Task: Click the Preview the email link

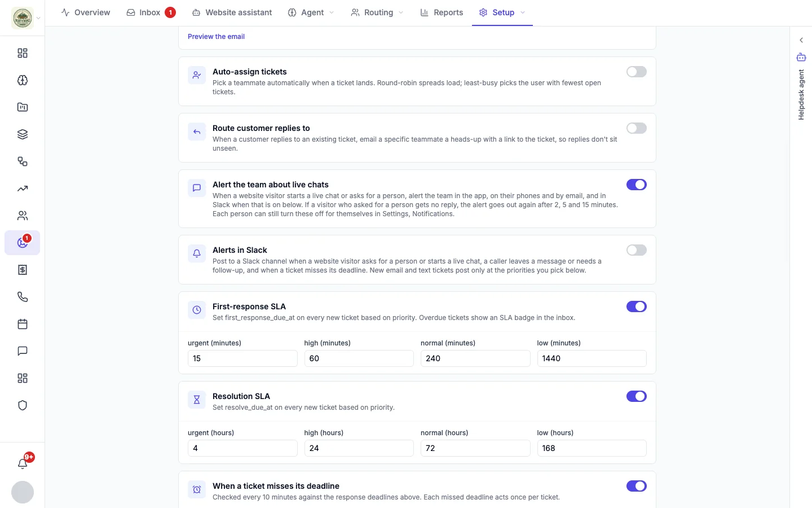Action: coord(216,37)
